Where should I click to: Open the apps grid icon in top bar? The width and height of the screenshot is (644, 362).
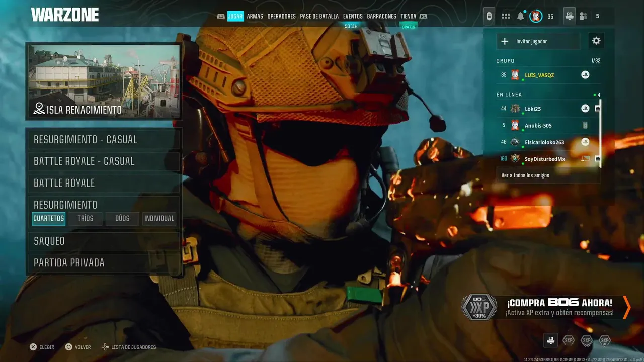click(506, 16)
